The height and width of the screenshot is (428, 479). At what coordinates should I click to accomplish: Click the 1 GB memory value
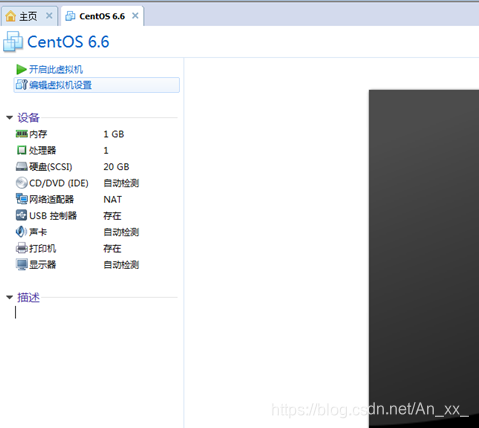tap(114, 134)
